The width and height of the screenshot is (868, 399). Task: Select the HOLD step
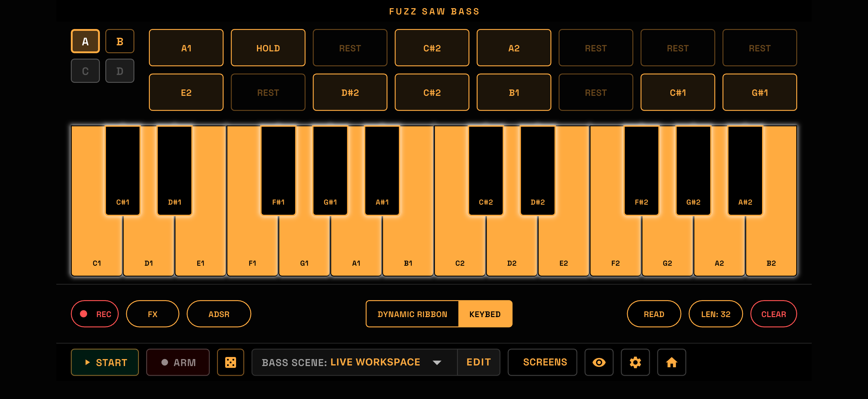coord(268,48)
